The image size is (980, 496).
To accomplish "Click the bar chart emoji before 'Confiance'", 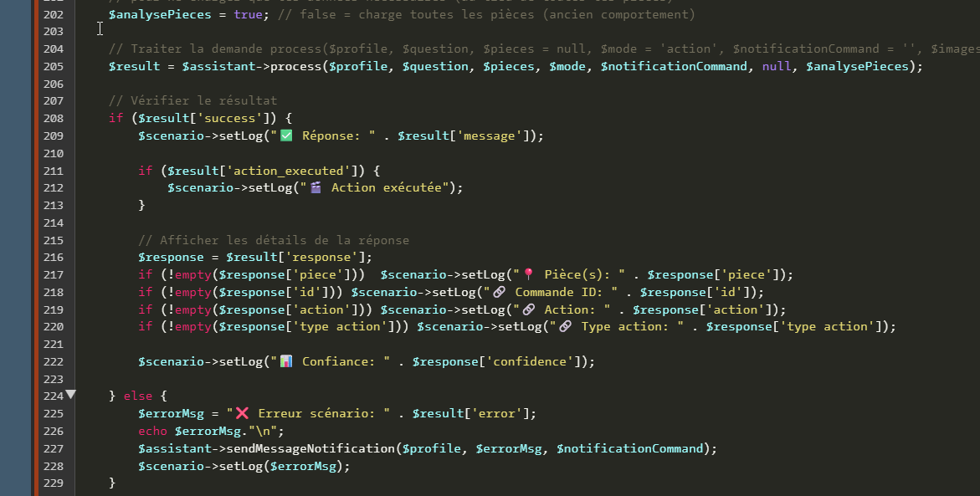I will point(286,361).
